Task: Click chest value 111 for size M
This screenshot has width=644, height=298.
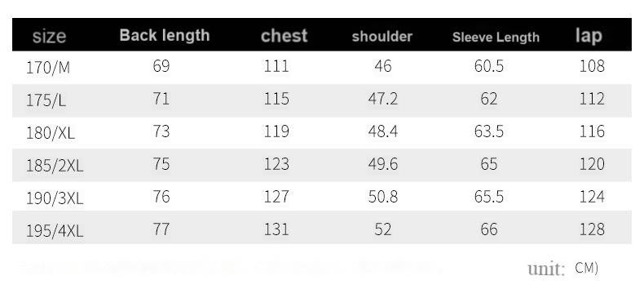Action: point(276,66)
